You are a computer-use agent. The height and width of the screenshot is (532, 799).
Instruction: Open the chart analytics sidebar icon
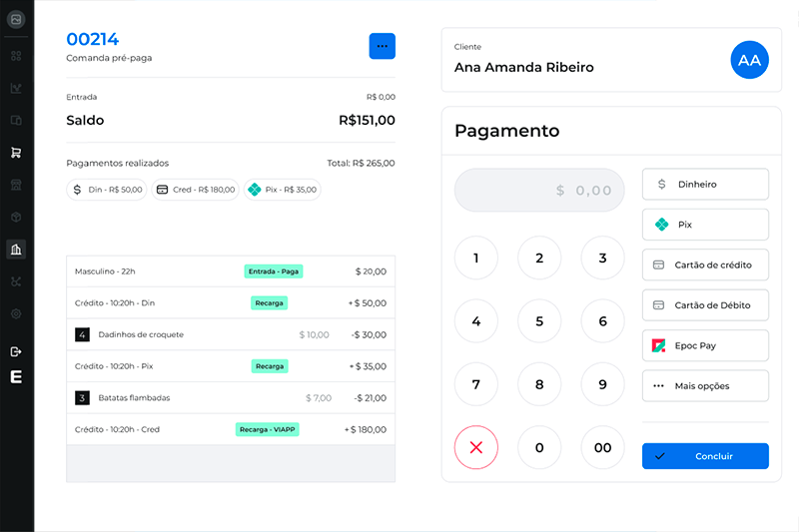(x=16, y=88)
